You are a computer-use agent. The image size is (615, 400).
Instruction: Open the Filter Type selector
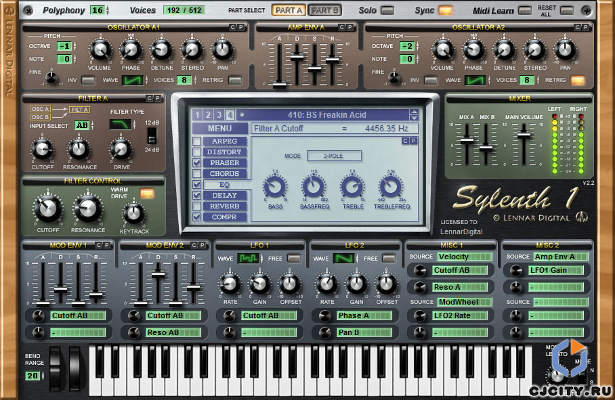point(120,125)
